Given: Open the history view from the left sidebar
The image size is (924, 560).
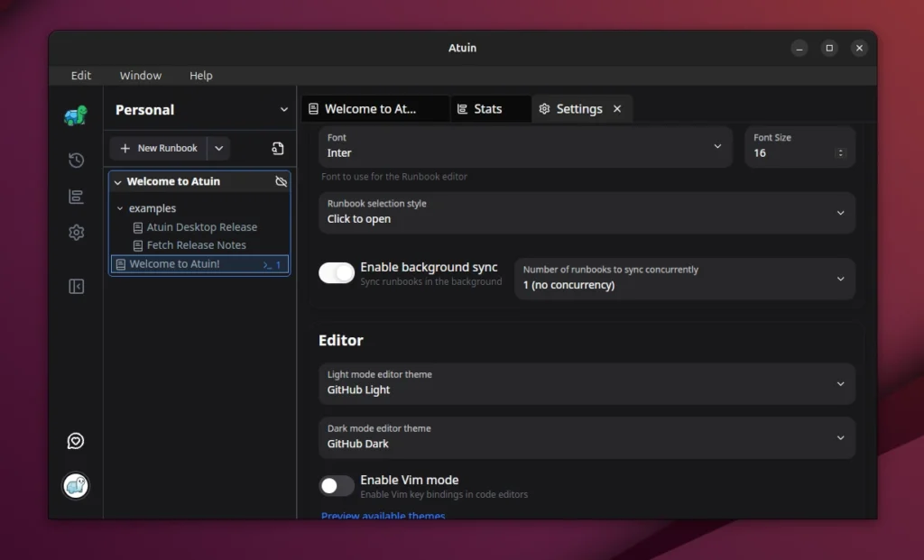Looking at the screenshot, I should 76,160.
